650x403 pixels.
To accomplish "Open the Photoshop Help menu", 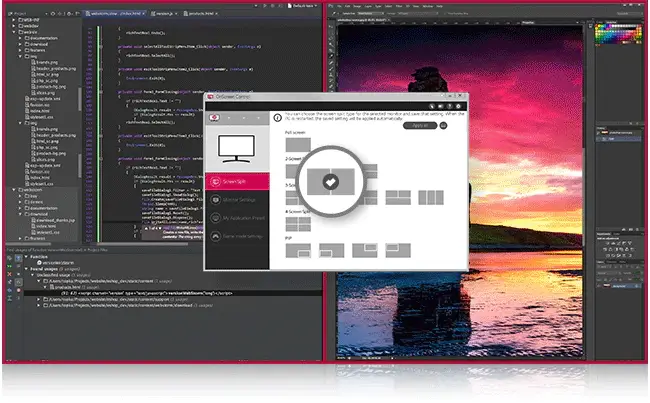I will 439,6.
